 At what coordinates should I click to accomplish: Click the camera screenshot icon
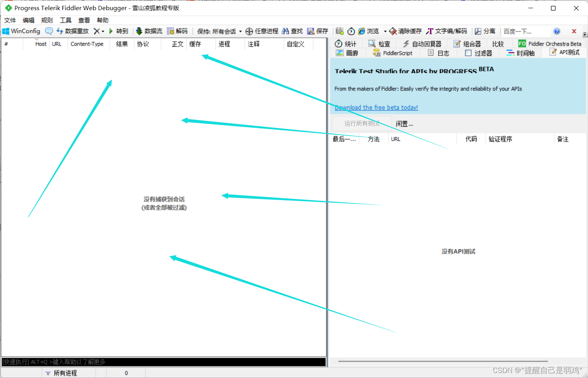coord(339,31)
